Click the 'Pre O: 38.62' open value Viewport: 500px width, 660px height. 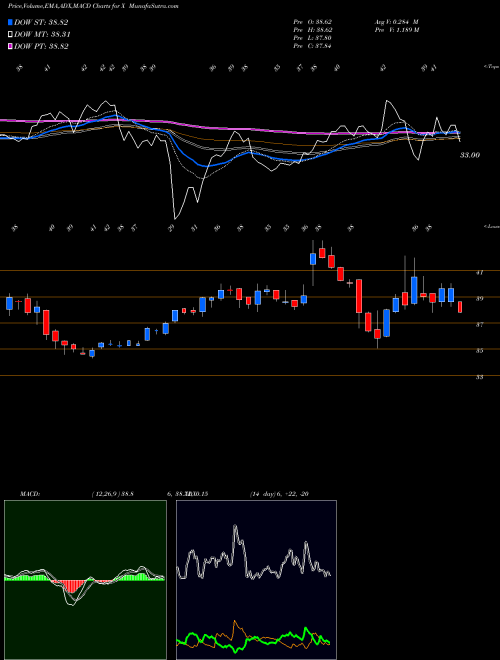tap(313, 21)
